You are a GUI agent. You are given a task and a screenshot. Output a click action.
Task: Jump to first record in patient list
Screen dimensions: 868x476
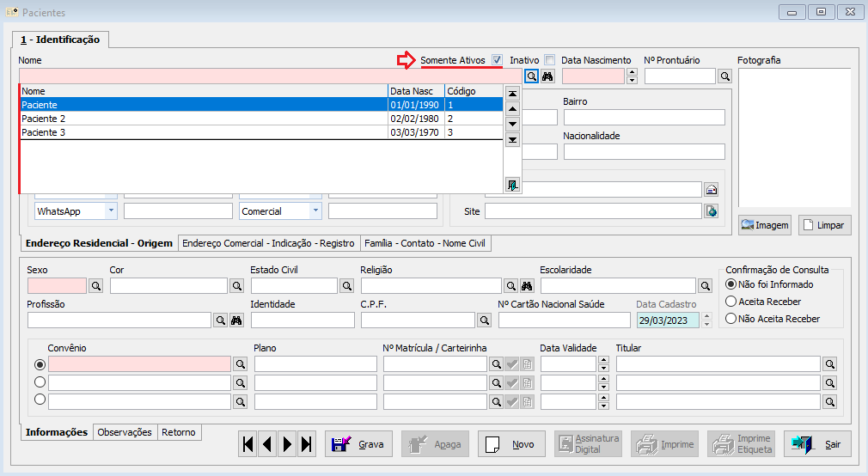pyautogui.click(x=512, y=94)
